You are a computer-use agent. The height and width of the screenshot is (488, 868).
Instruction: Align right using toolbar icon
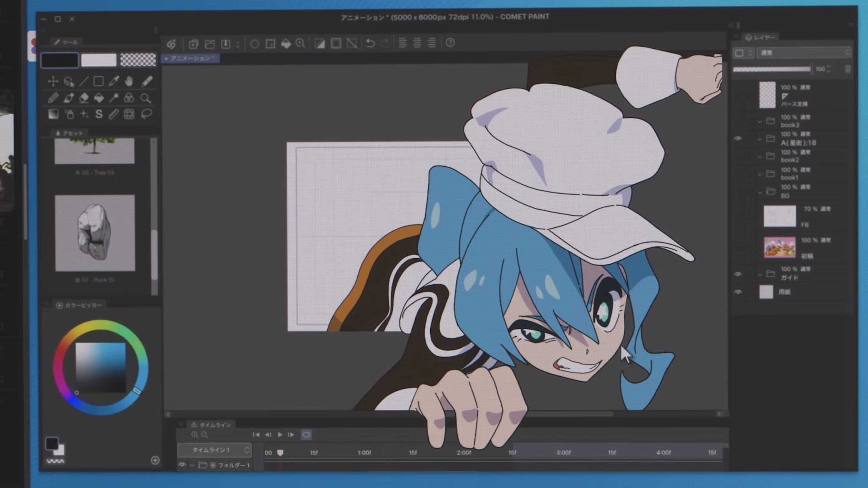432,43
